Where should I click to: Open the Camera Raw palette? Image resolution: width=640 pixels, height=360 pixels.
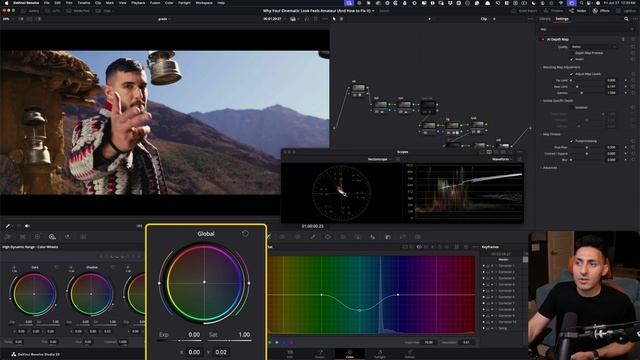[8, 237]
